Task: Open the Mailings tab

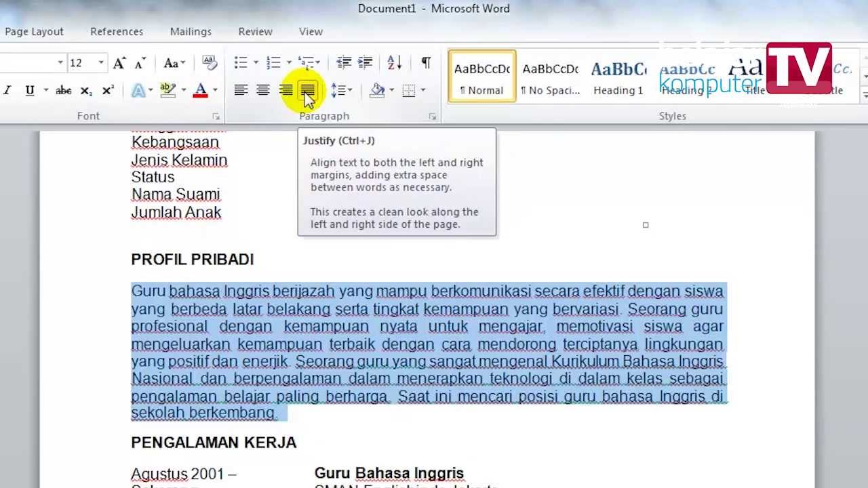Action: (x=191, y=31)
